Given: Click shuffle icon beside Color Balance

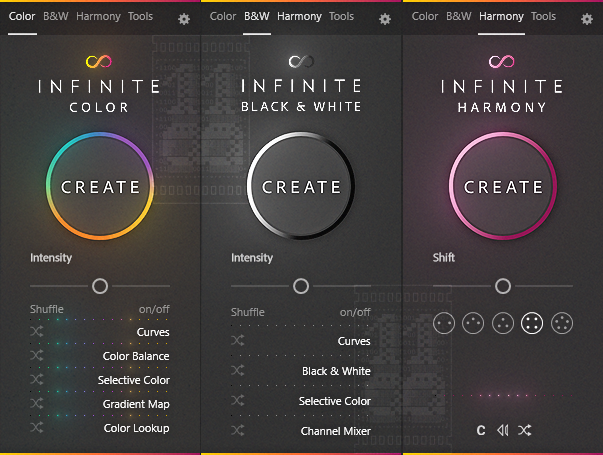Looking at the screenshot, I should 37,356.
